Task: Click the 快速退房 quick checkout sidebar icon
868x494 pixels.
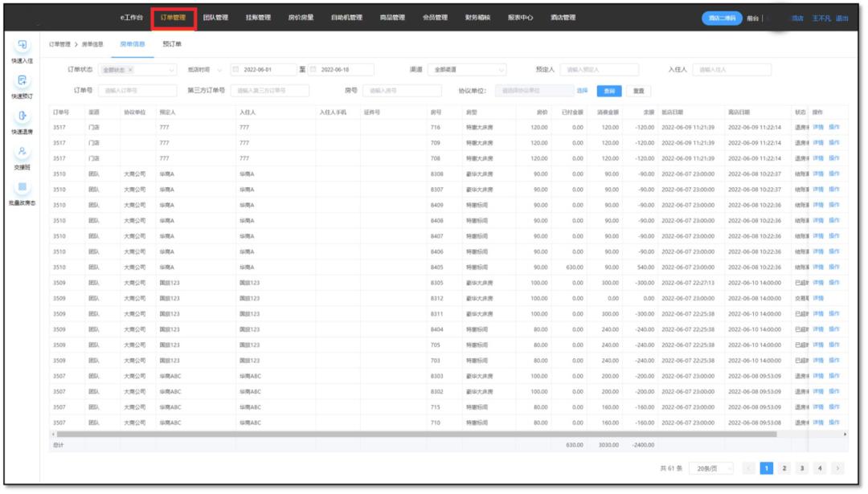Action: (23, 116)
